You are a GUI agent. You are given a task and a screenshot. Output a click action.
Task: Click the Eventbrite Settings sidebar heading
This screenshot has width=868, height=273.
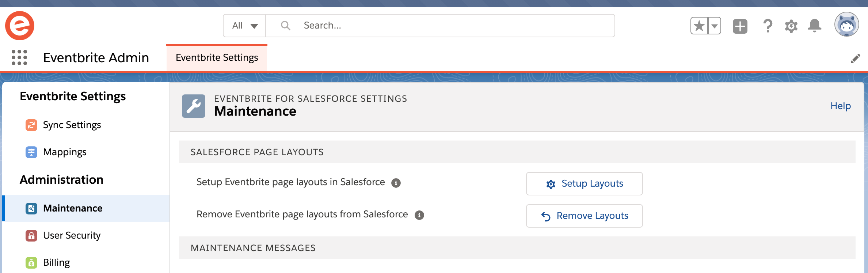pos(73,96)
